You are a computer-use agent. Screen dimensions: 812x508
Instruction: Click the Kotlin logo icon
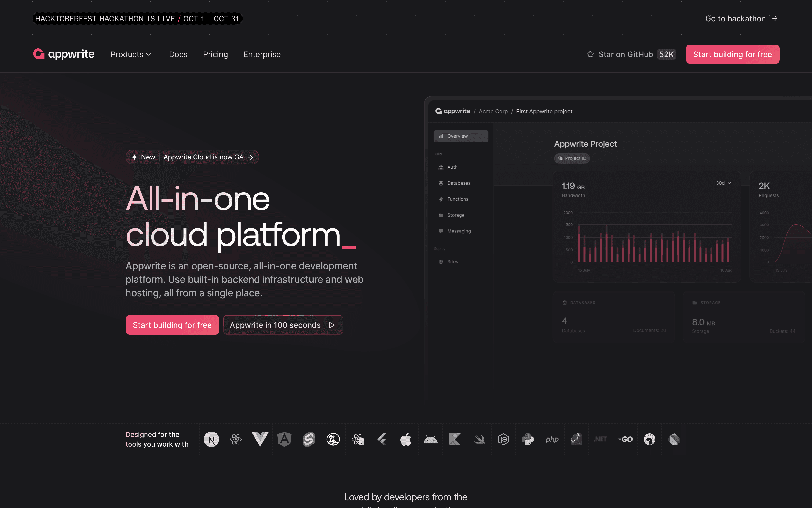pyautogui.click(x=455, y=439)
